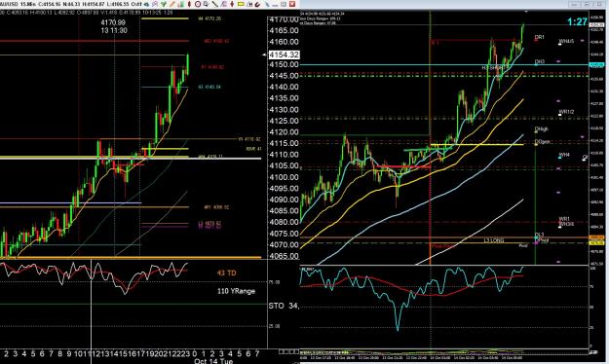The height and width of the screenshot is (364, 609).
Task: Click the purple parallel lines channel tool
Action: 224,4
